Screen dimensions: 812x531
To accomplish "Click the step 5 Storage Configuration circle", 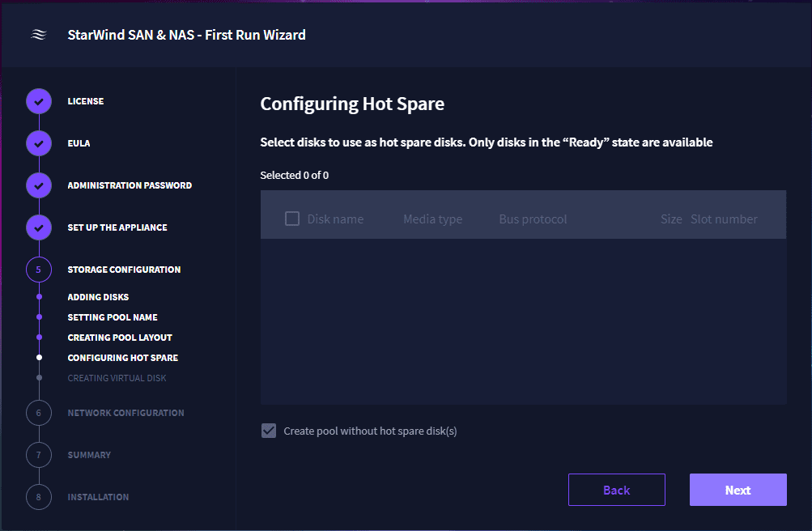I will pos(39,270).
